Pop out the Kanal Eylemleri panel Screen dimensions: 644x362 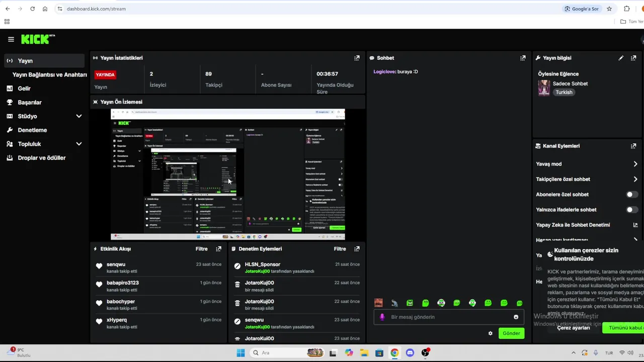633,146
